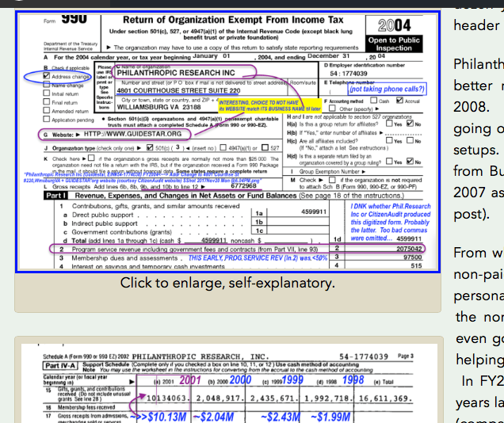Select the Amended return checkbox

point(48,112)
